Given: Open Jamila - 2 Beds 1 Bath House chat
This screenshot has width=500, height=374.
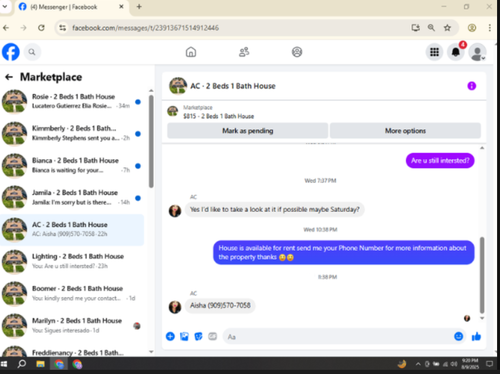Looking at the screenshot, I should coord(72,197).
